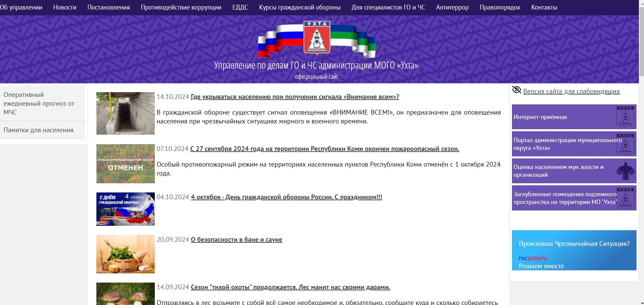The height and width of the screenshot is (305, 644).
Task: Open the Новости menu item
Action: pyautogui.click(x=65, y=7)
